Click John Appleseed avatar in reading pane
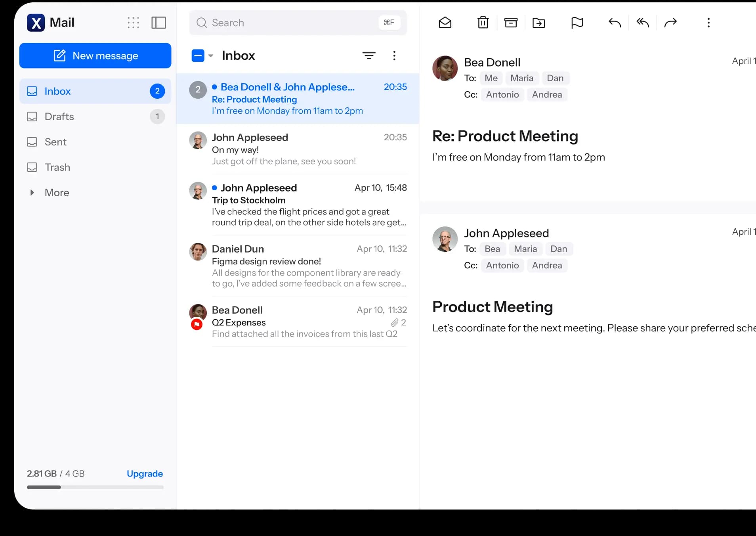This screenshot has height=536, width=756. pos(445,239)
